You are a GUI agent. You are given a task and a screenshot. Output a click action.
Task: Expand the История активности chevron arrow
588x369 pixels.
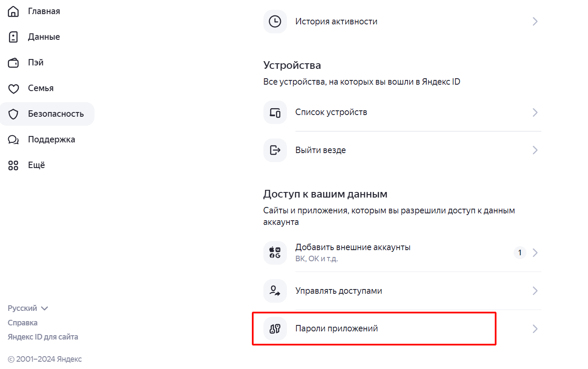coord(535,21)
